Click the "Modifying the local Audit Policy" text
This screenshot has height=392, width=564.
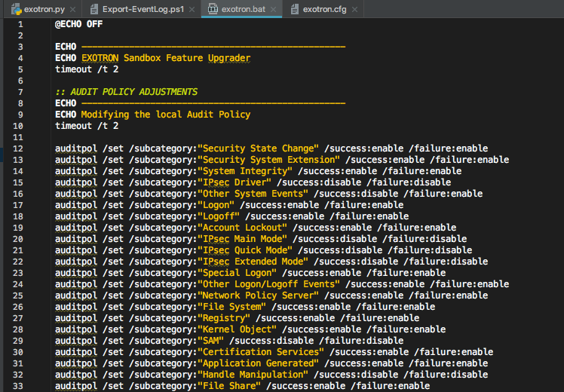tap(166, 115)
